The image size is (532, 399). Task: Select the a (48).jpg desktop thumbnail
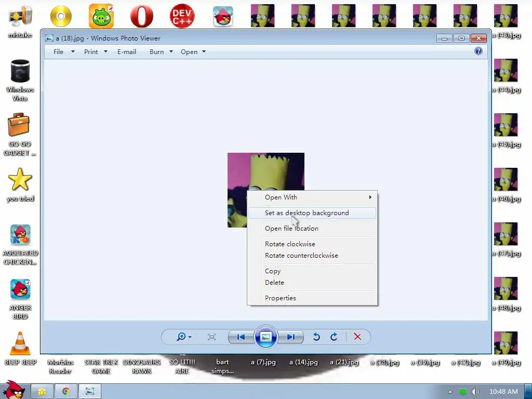click(x=506, y=289)
